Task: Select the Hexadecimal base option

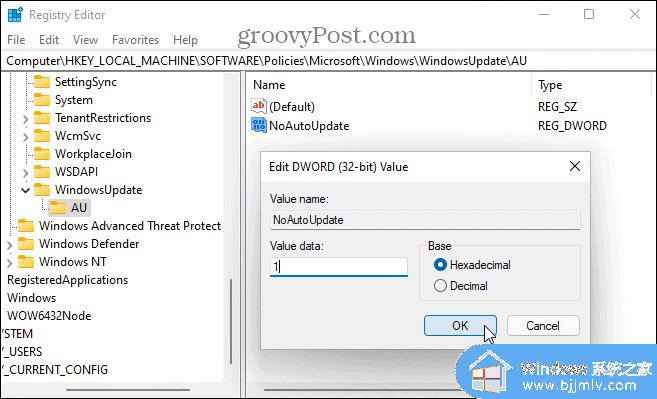Action: pos(472,265)
